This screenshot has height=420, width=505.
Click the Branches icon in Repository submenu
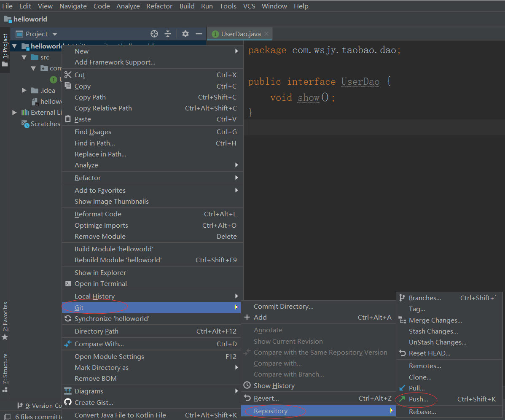tap(402, 298)
